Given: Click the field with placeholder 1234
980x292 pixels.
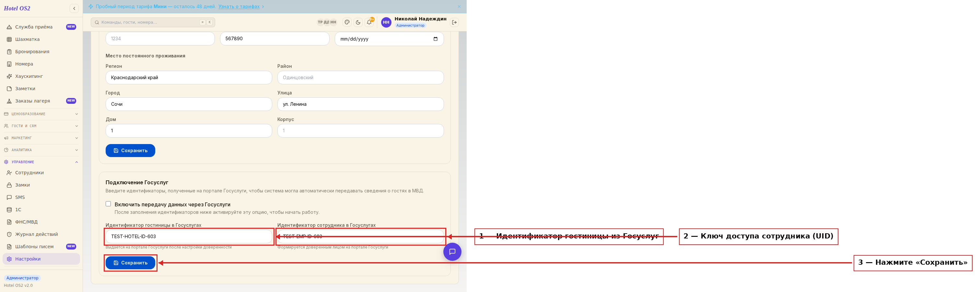Looking at the screenshot, I should click(160, 39).
